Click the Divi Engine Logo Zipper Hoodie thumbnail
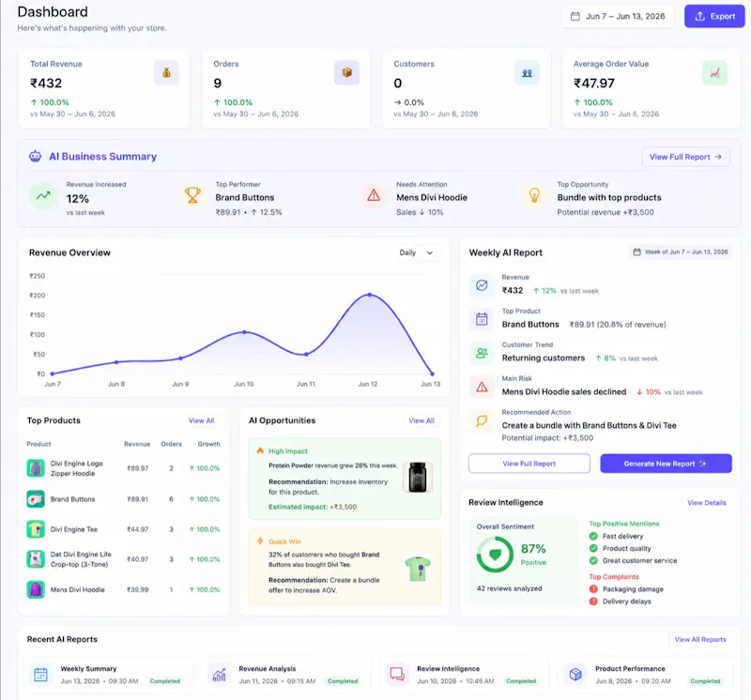The height and width of the screenshot is (700, 751). point(36,468)
